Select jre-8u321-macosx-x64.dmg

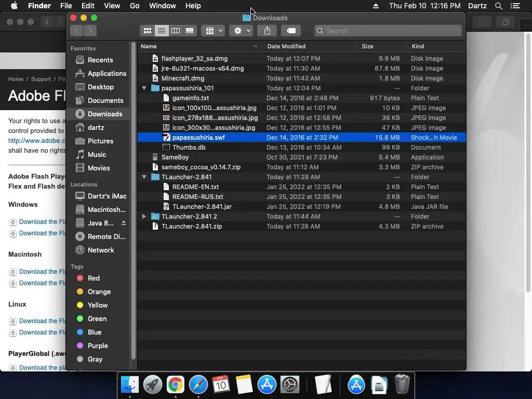pyautogui.click(x=302, y=69)
